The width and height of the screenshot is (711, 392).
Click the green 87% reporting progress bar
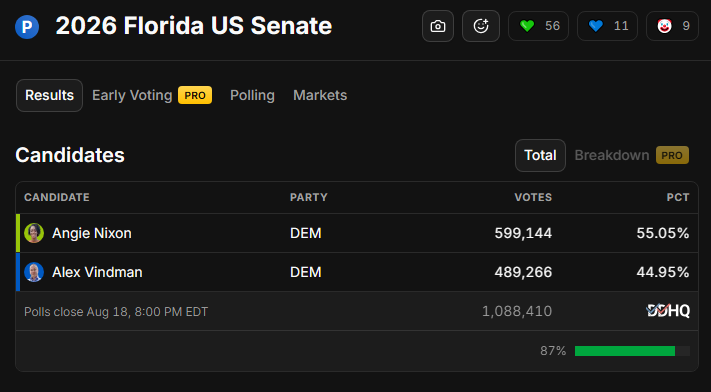[632, 351]
